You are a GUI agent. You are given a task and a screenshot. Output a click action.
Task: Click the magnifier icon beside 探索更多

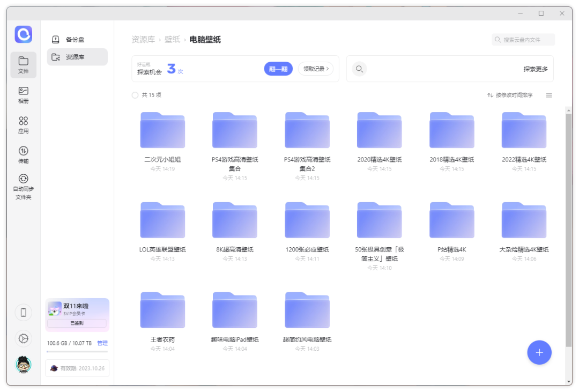359,69
